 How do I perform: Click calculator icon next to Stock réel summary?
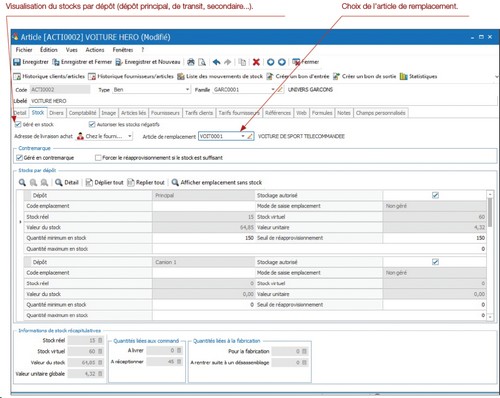click(x=100, y=340)
